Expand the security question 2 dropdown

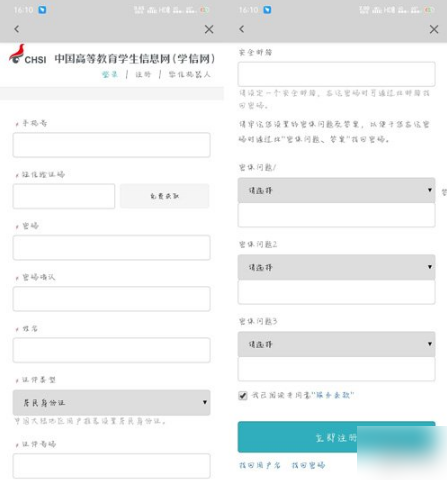pos(336,267)
